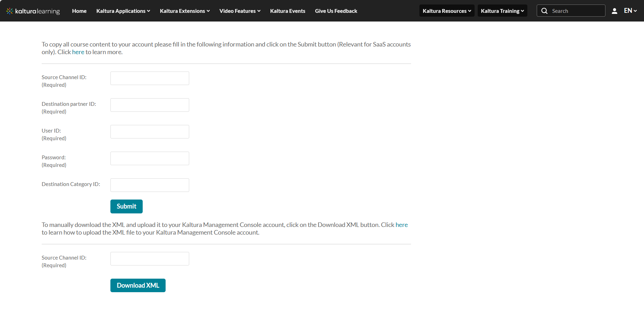Click first Source Channel ID input field
Image resolution: width=644 pixels, height=313 pixels.
tap(150, 78)
